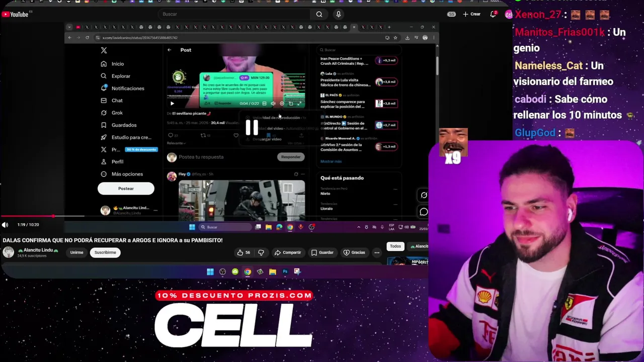
Task: Open Perfil in X sidebar
Action: pyautogui.click(x=112, y=162)
